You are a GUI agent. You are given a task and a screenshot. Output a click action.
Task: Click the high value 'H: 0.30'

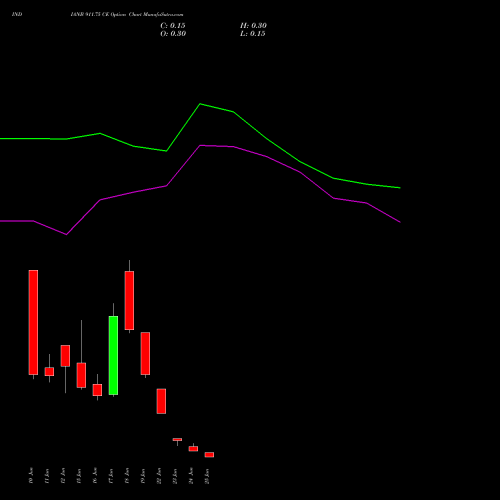click(x=253, y=26)
